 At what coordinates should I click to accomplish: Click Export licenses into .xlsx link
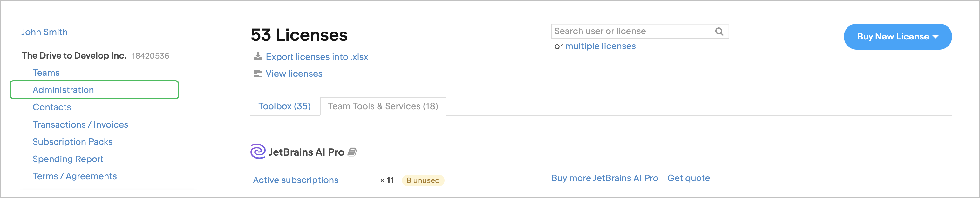(x=316, y=57)
